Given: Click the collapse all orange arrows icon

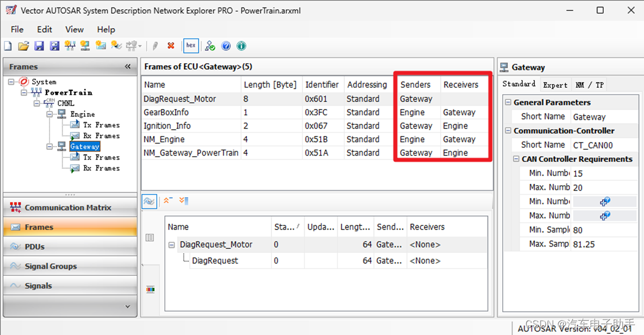Looking at the screenshot, I should [168, 201].
